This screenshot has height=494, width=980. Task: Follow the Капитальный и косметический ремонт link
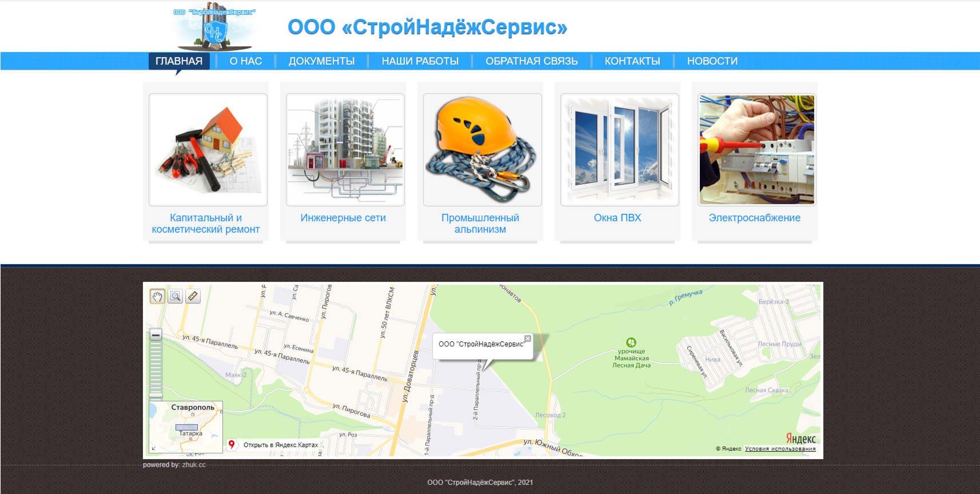tap(206, 224)
